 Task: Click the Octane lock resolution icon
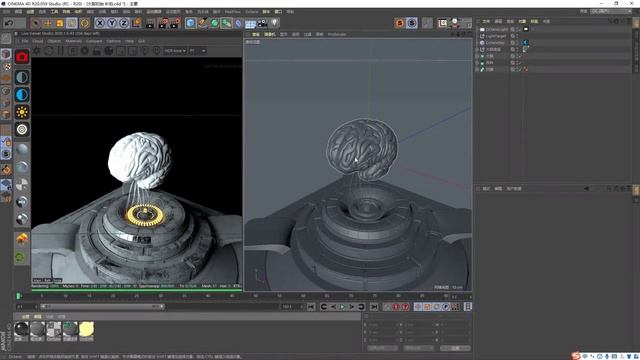tap(97, 51)
